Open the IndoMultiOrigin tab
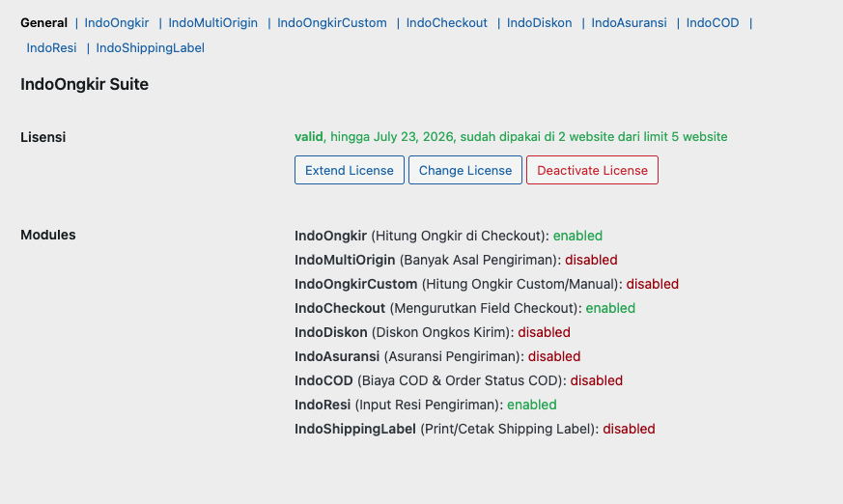Viewport: 843px width, 504px height. [x=213, y=22]
